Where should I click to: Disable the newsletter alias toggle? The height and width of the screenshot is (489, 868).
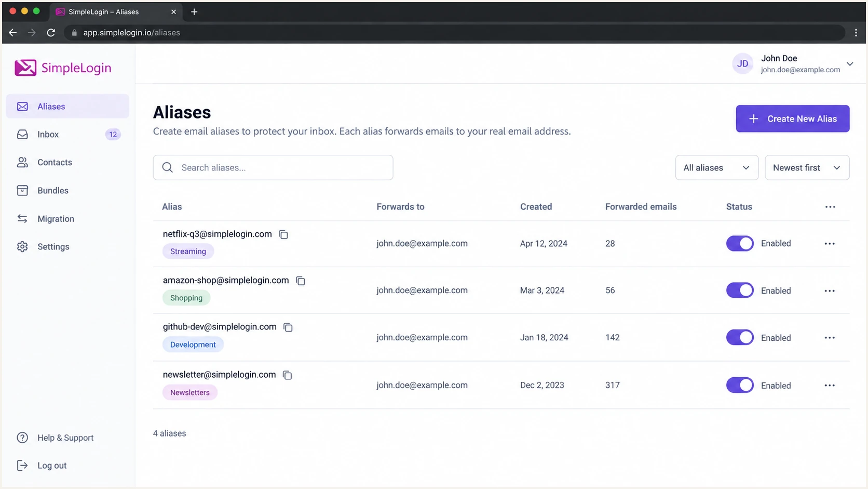pyautogui.click(x=740, y=385)
